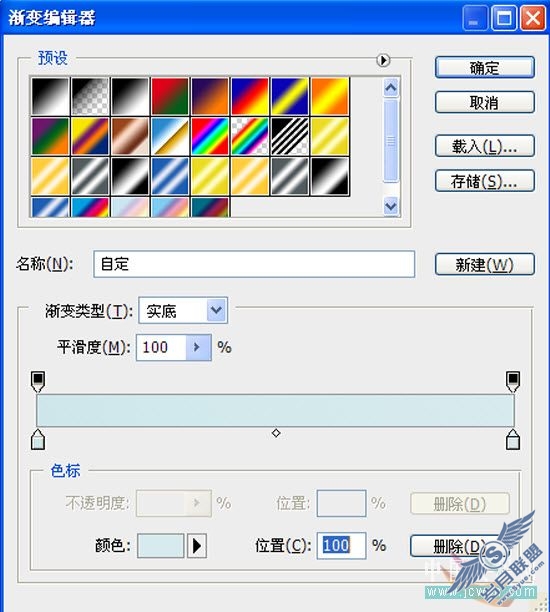Cancel the dialog with 取消
Screen dimensions: 550x612
484,102
